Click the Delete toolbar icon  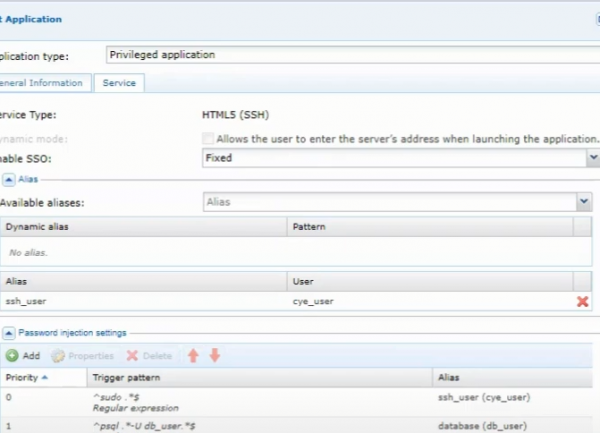(131, 355)
